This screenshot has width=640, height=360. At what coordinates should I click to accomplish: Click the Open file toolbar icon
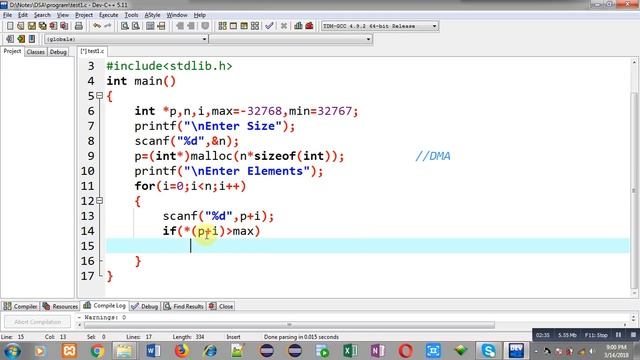point(21,26)
